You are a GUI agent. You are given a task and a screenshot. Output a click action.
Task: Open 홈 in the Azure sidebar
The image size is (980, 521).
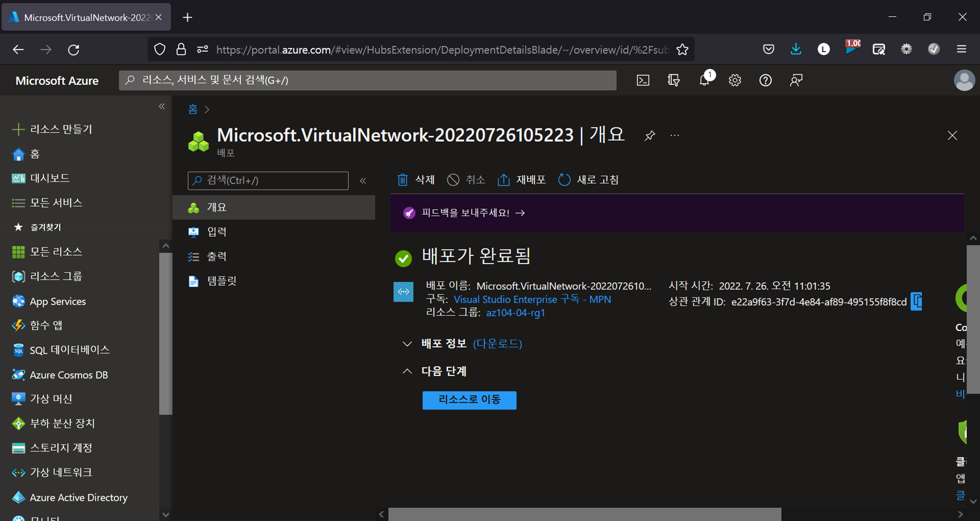(x=25, y=154)
